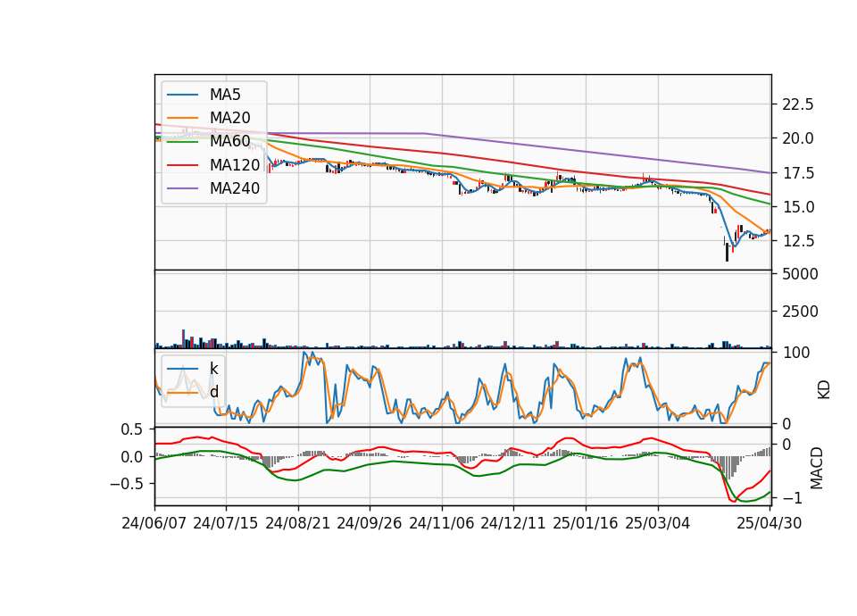This screenshot has height=616, width=857.
Task: Click the 24/08/21 date axis label
Action: pyautogui.click(x=298, y=523)
